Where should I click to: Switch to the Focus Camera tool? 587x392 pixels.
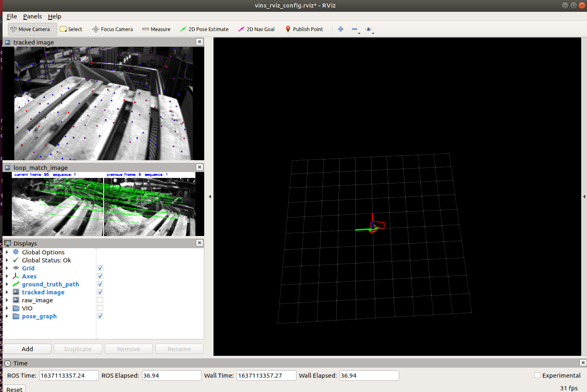click(x=112, y=29)
